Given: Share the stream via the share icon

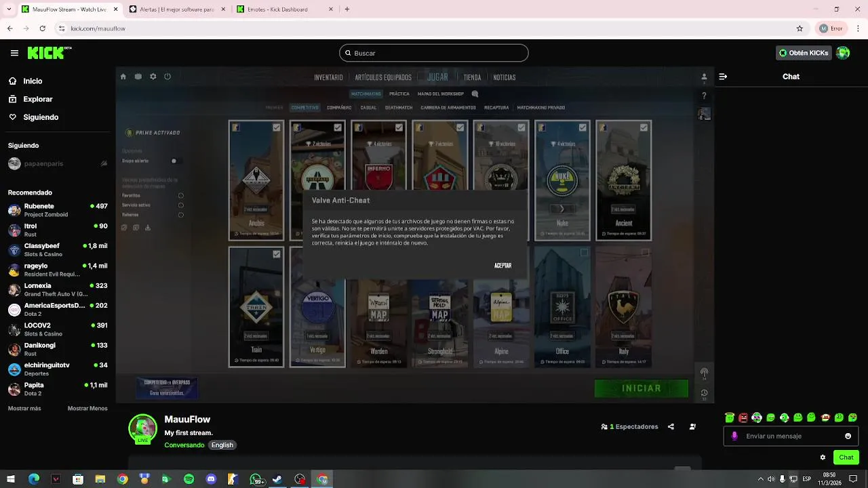Looking at the screenshot, I should (671, 427).
